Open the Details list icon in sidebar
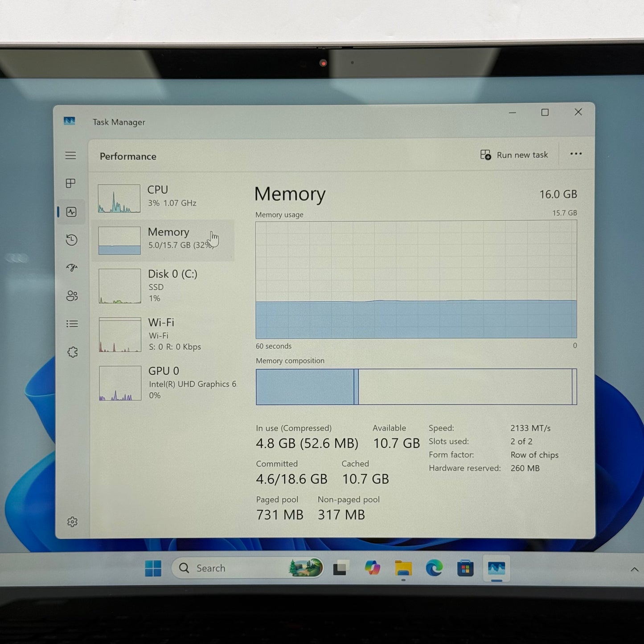The height and width of the screenshot is (644, 644). point(72,324)
